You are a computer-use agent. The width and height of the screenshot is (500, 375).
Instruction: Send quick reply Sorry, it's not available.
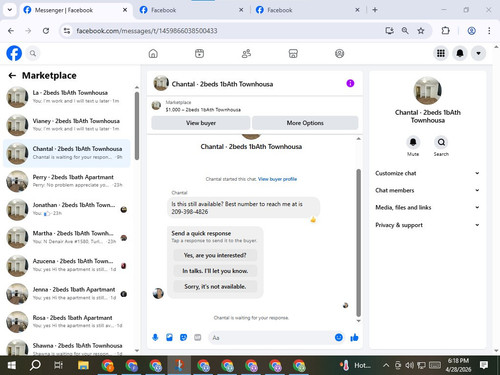pos(215,286)
